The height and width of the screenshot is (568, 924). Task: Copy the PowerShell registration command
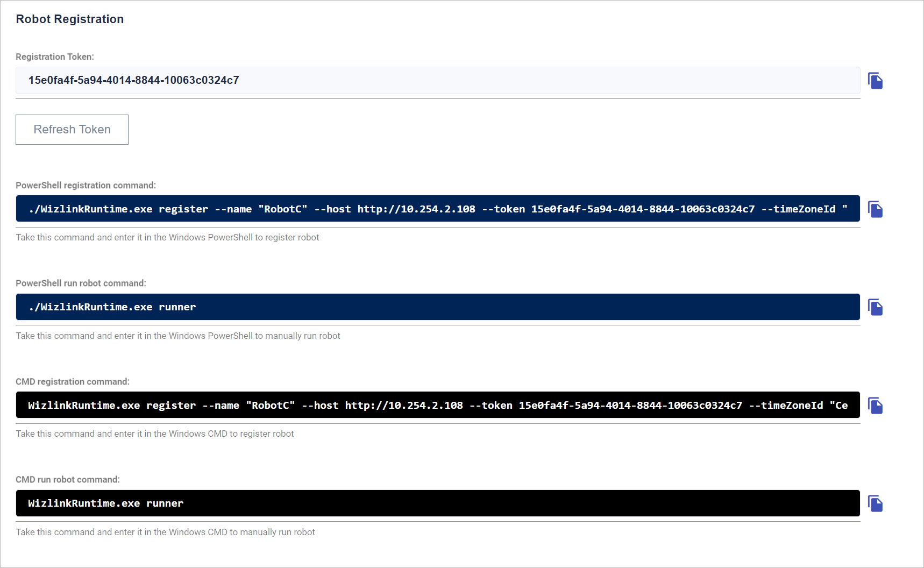[875, 209]
